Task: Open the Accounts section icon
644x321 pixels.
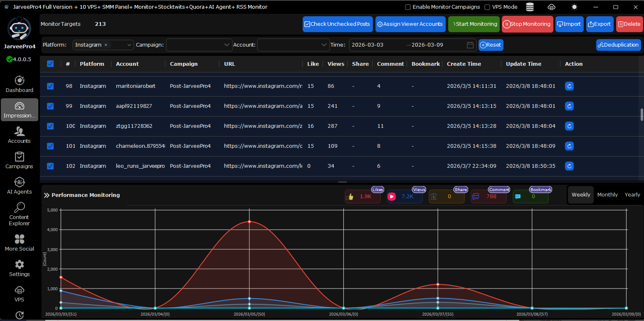Action: pyautogui.click(x=19, y=132)
